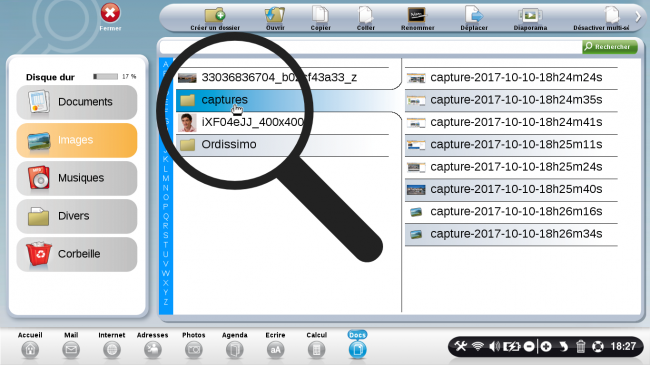Click the Créer un dossier icon
The image size is (650, 365).
coord(215,15)
